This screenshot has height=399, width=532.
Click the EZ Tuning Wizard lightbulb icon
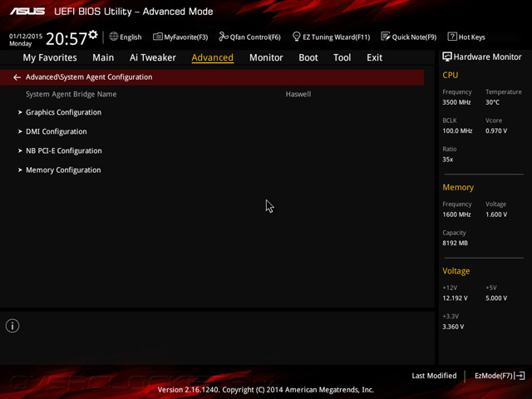click(296, 37)
